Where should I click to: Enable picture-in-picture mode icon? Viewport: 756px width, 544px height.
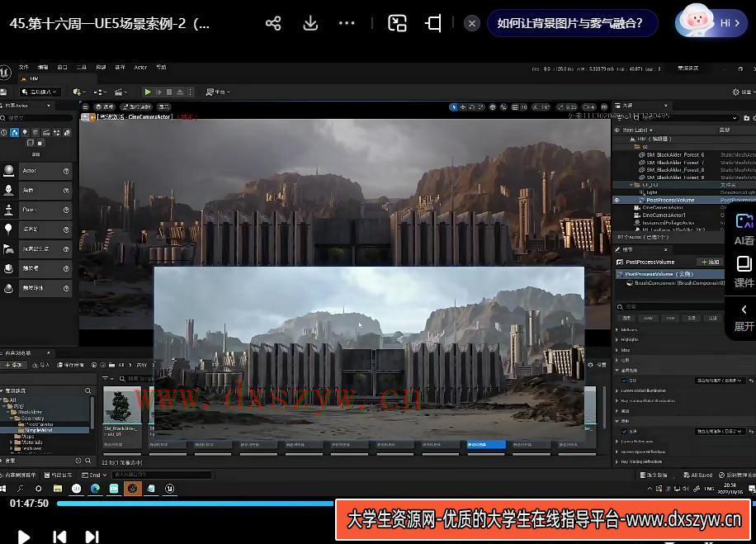click(x=397, y=23)
